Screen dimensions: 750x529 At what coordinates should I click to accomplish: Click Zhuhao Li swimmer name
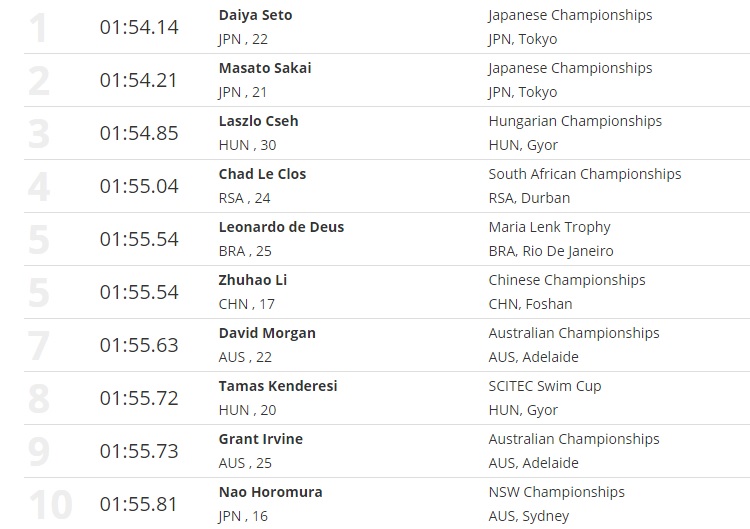[252, 280]
